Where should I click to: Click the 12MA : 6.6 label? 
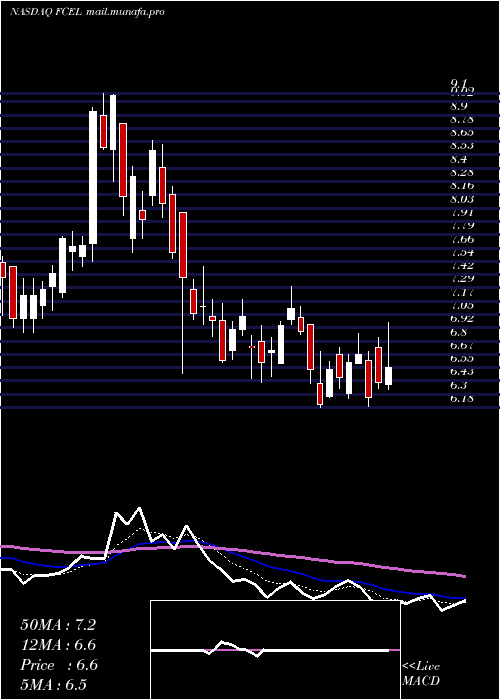click(59, 645)
